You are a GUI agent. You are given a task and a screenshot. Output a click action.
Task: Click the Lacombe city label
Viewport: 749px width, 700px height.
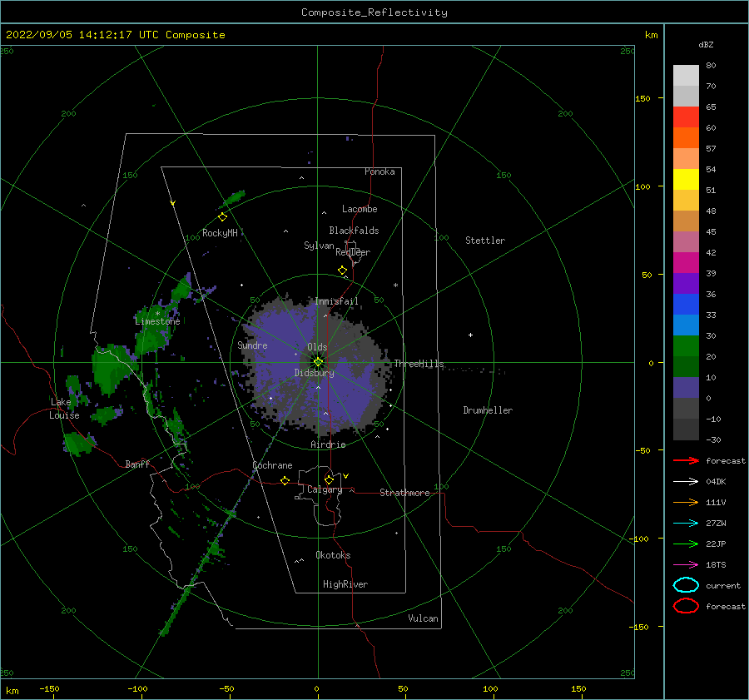360,209
